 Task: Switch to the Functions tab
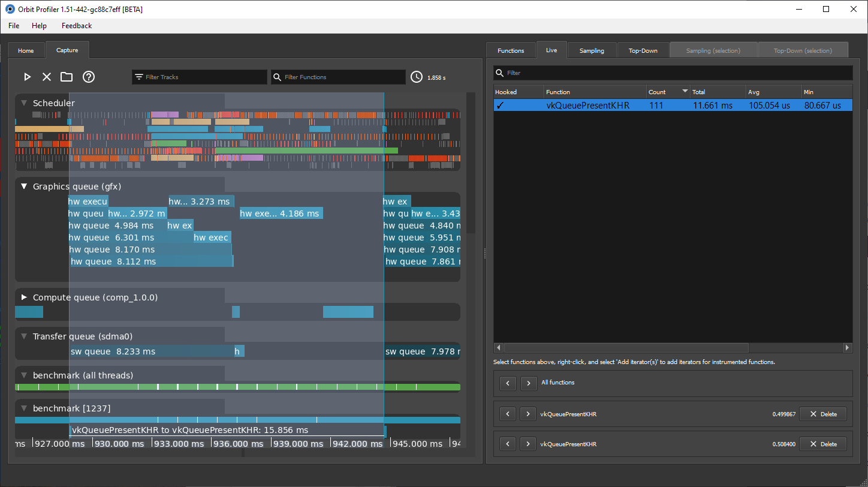pyautogui.click(x=511, y=50)
